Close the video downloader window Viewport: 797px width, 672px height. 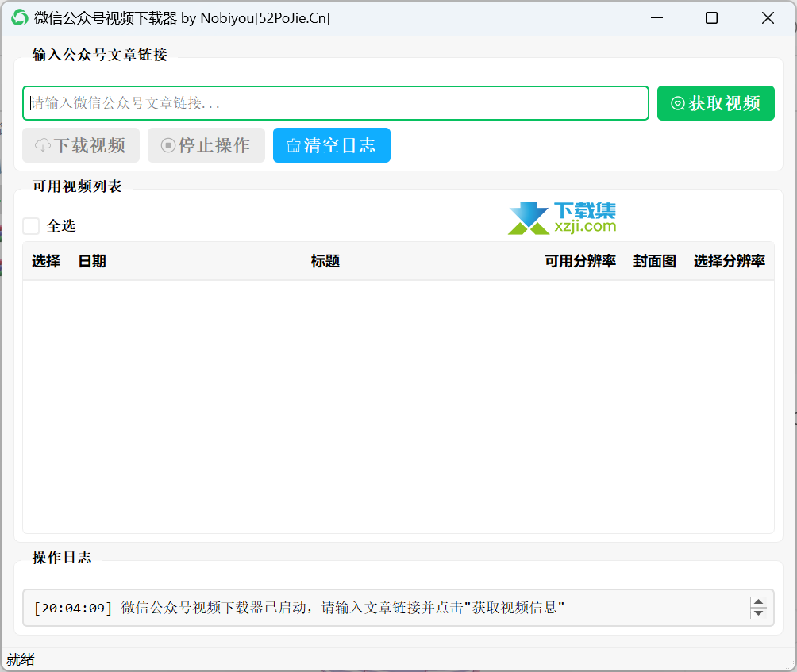(768, 17)
